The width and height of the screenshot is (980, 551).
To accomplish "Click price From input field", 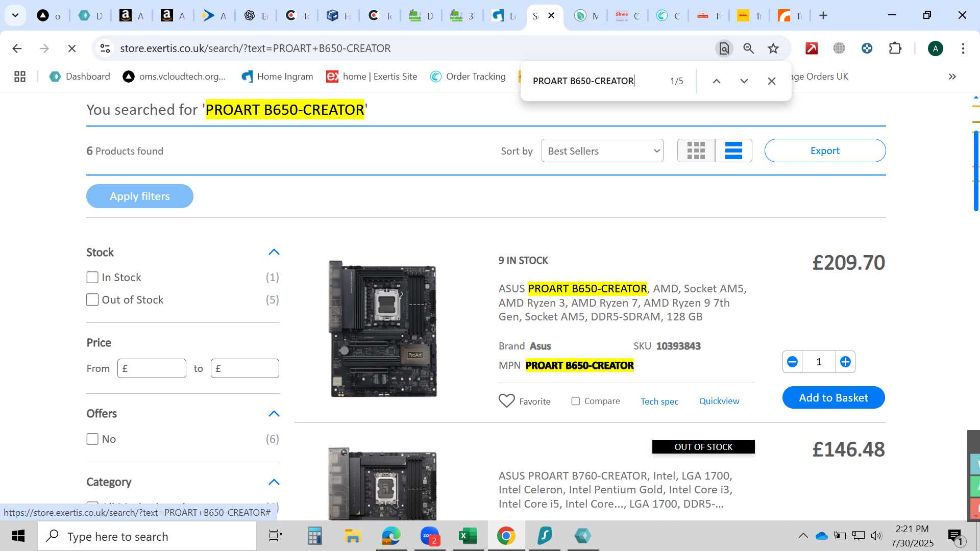I will (x=152, y=368).
